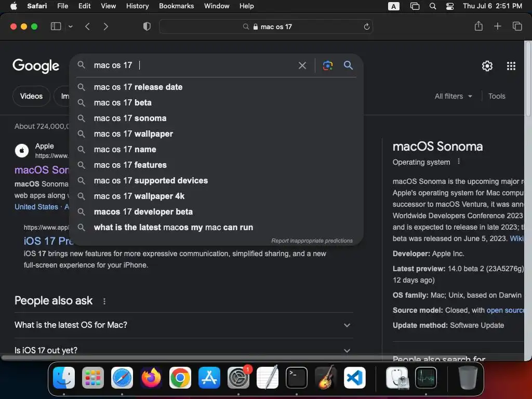Screen dimensions: 532x399
Task: Open the Window menu
Action: (x=217, y=6)
